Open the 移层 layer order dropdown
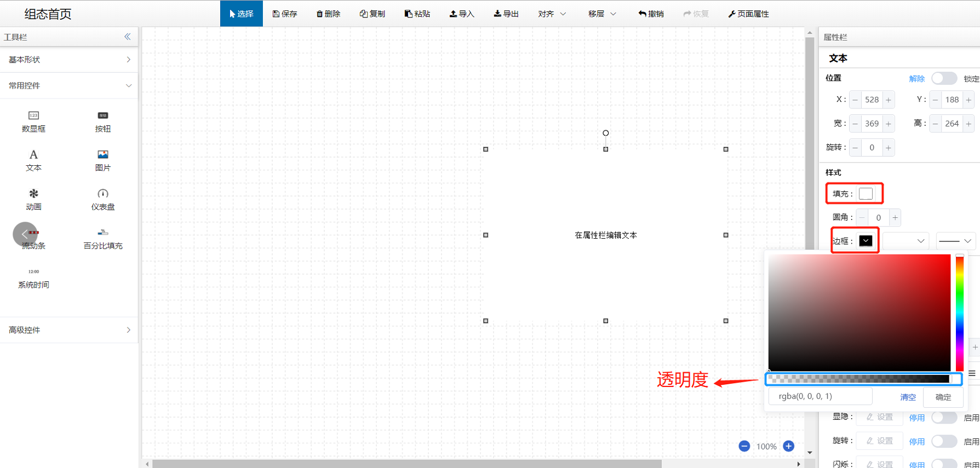The height and width of the screenshot is (468, 980). pos(602,14)
